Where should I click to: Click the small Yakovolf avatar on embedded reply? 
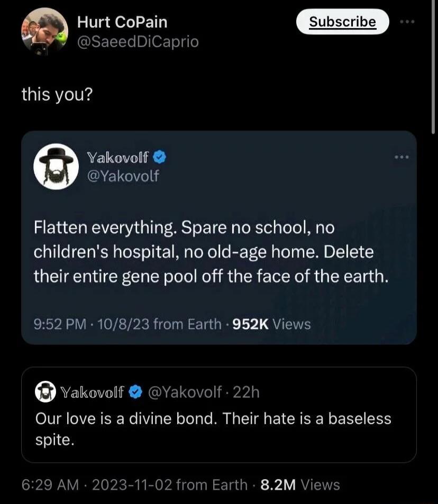pyautogui.click(x=47, y=391)
